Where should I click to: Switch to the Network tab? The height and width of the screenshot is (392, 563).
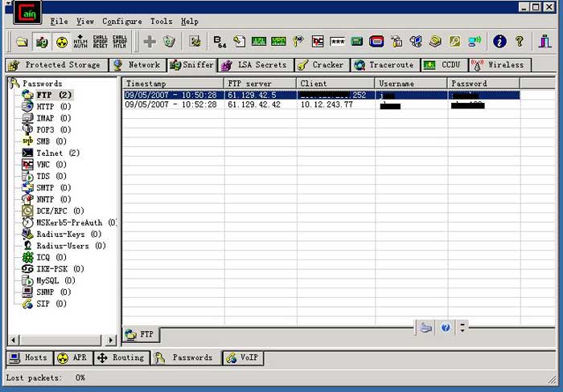[138, 65]
